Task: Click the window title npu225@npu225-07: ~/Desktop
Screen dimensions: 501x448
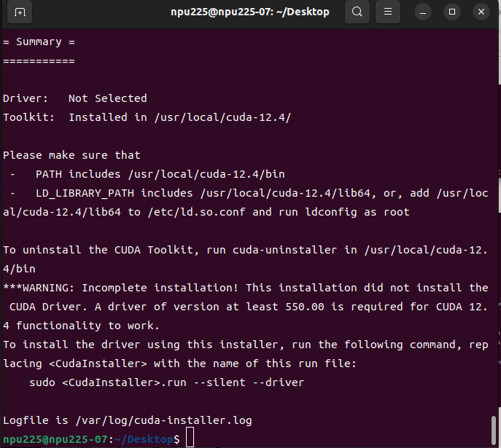Action: (250, 12)
